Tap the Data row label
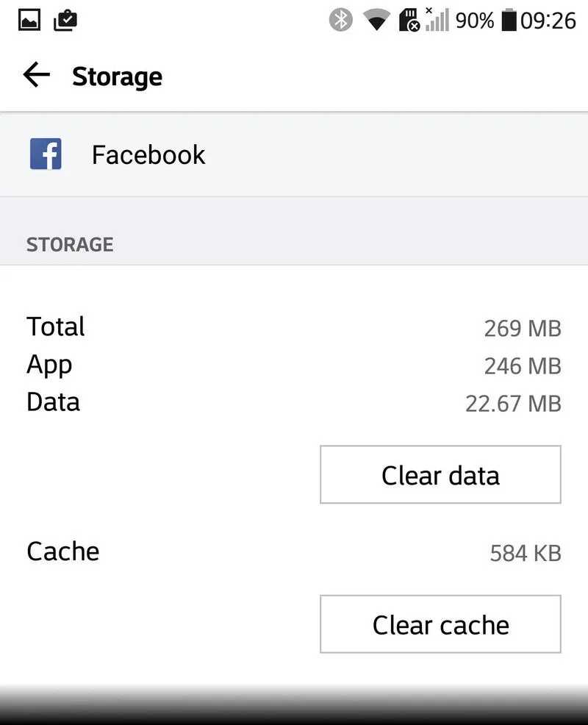This screenshot has height=725, width=588. pos(53,402)
